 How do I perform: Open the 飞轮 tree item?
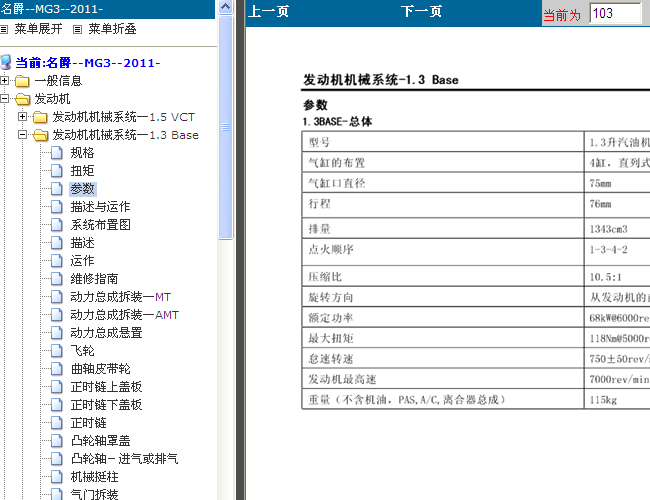pos(82,351)
